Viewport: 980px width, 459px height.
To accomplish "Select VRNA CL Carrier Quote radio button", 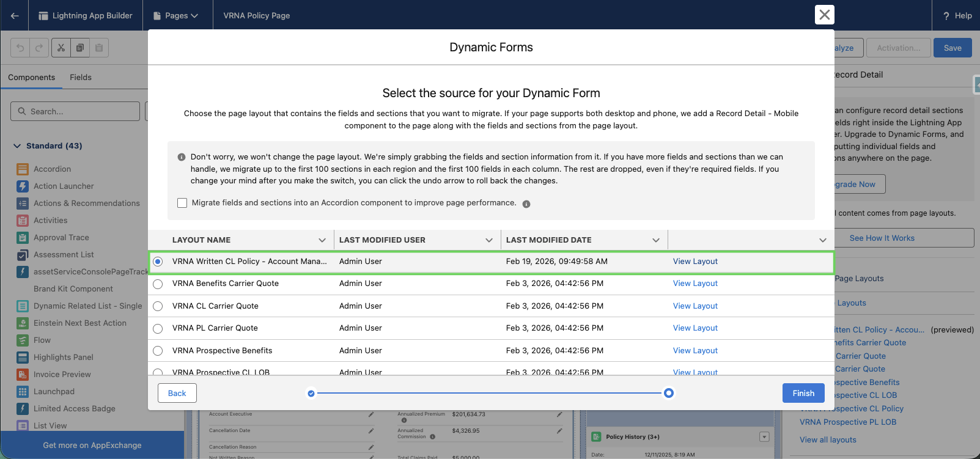I will tap(158, 306).
